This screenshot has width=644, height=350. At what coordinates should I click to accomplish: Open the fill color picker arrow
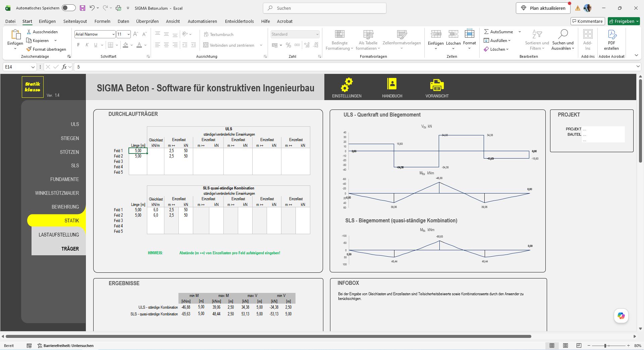(x=131, y=45)
